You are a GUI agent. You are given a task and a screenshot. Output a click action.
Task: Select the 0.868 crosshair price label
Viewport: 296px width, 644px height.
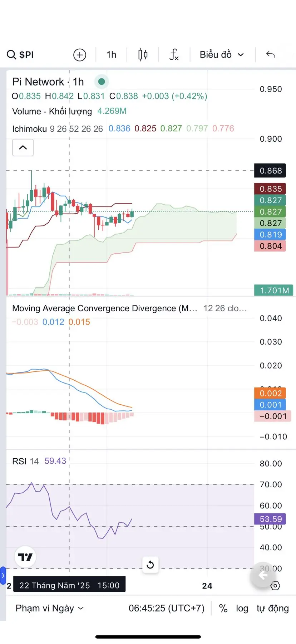coord(270,171)
